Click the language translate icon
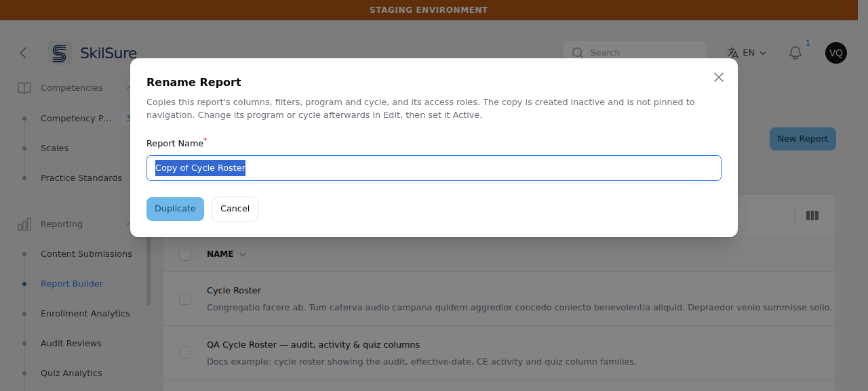 (732, 53)
